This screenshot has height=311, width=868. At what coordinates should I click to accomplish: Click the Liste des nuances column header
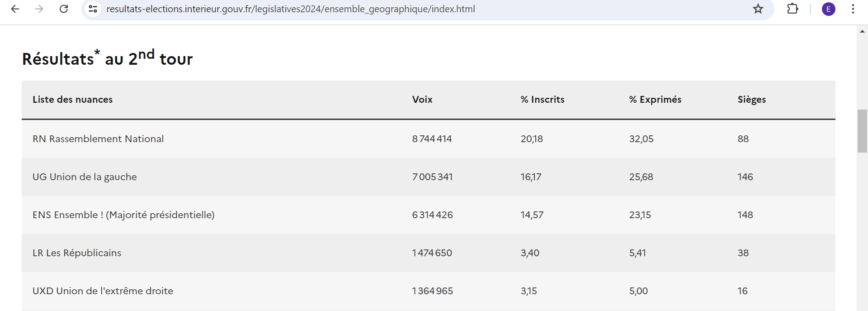pos(72,100)
